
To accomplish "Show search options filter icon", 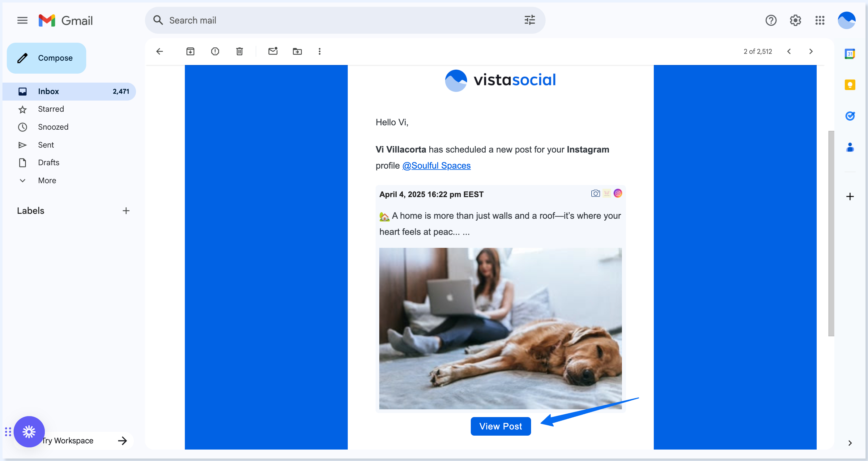I will point(530,20).
